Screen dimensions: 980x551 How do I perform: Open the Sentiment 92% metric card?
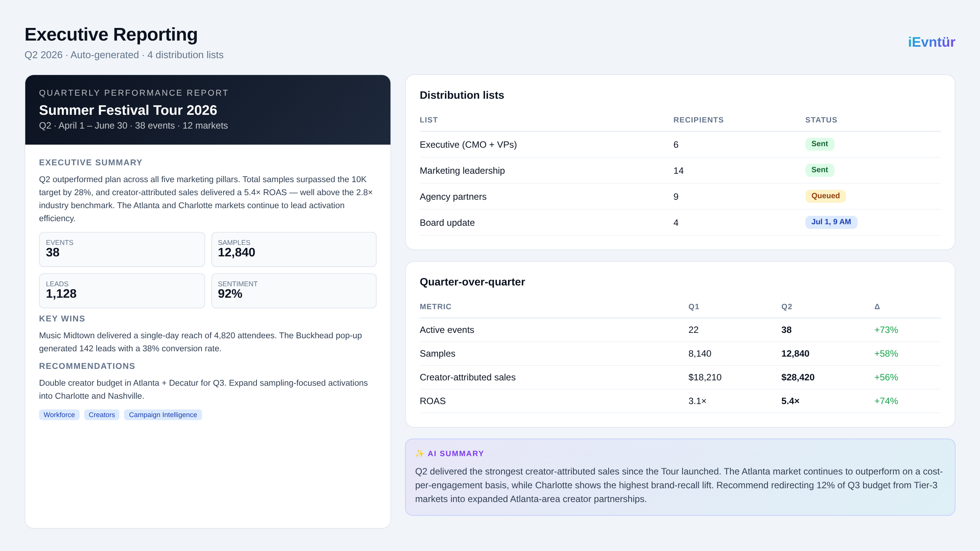(294, 291)
